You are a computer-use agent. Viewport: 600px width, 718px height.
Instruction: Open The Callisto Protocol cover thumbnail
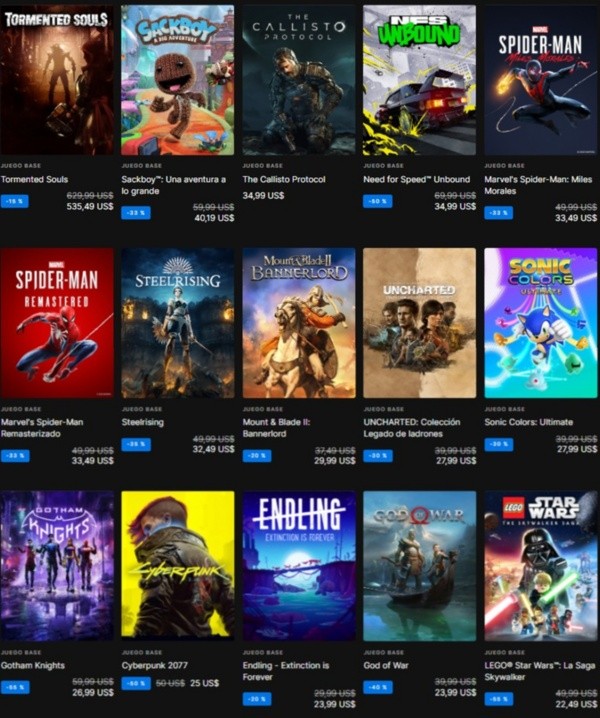[299, 80]
